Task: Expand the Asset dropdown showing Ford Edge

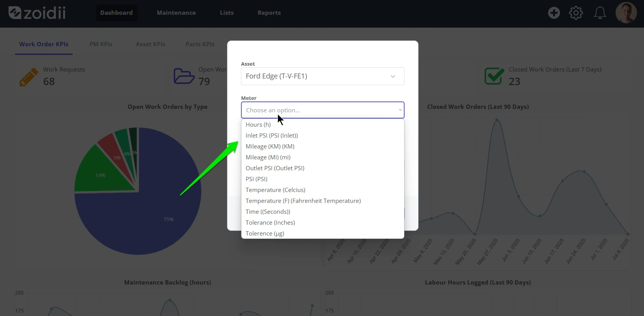Action: pyautogui.click(x=323, y=76)
